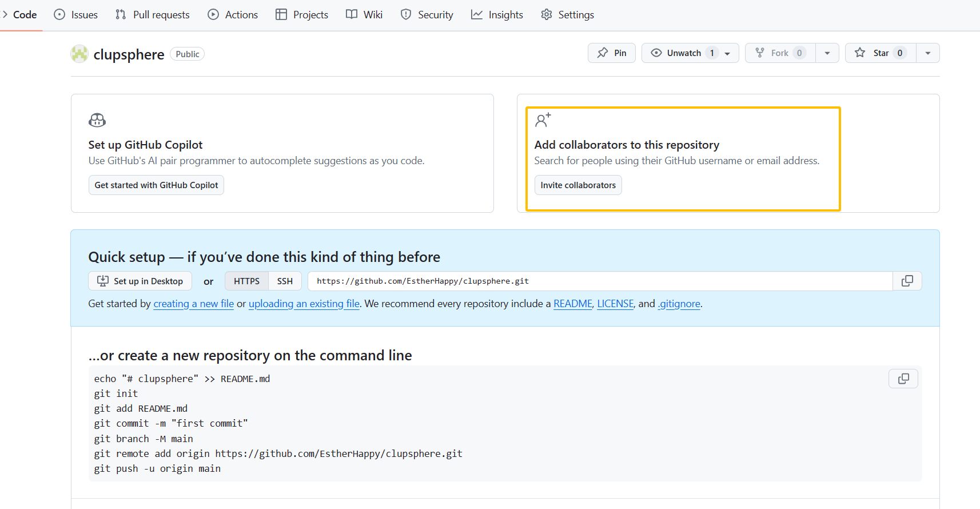Click the repository clone URL field
980x509 pixels.
600,281
